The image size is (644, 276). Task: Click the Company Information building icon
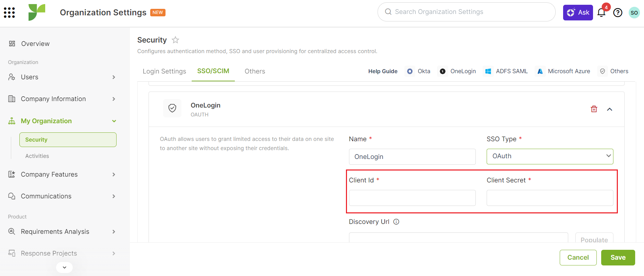click(x=12, y=99)
